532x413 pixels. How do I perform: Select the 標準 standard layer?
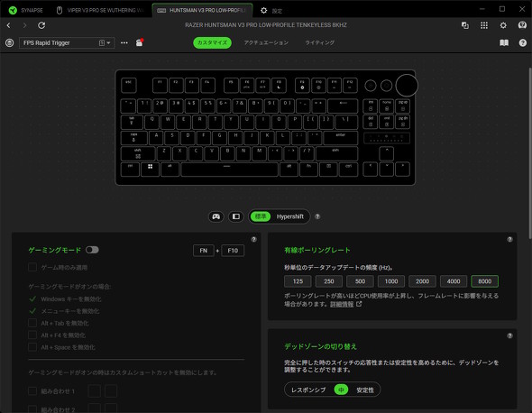(261, 216)
